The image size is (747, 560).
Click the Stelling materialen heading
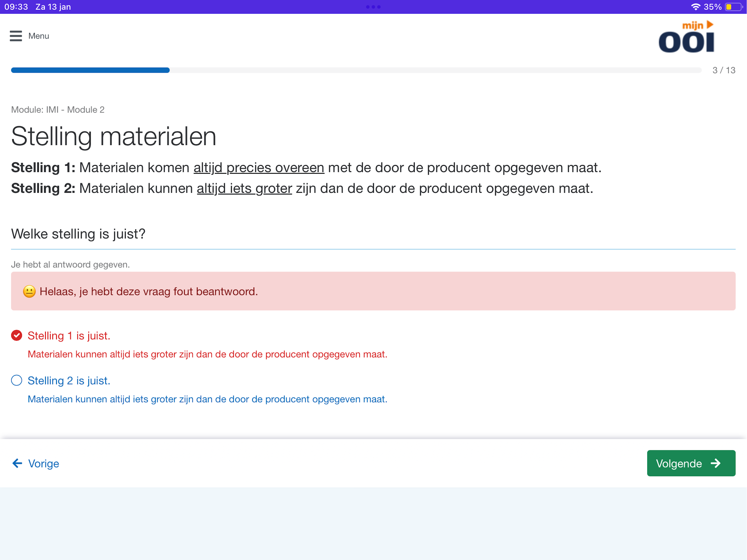click(x=113, y=136)
